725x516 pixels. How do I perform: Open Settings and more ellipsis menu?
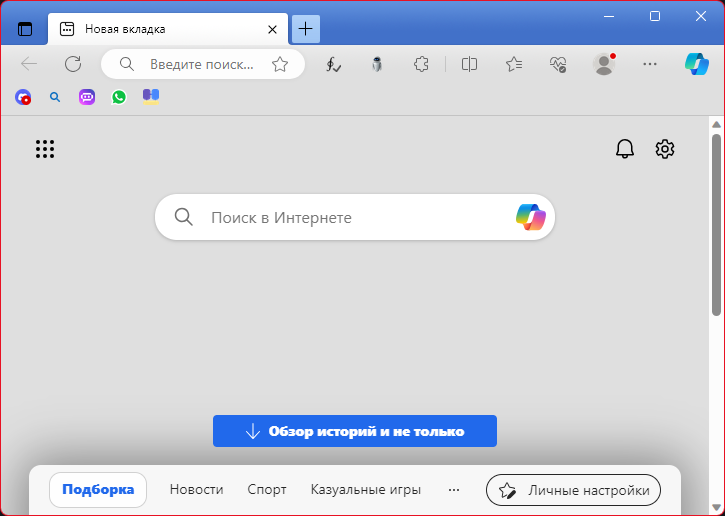(650, 64)
